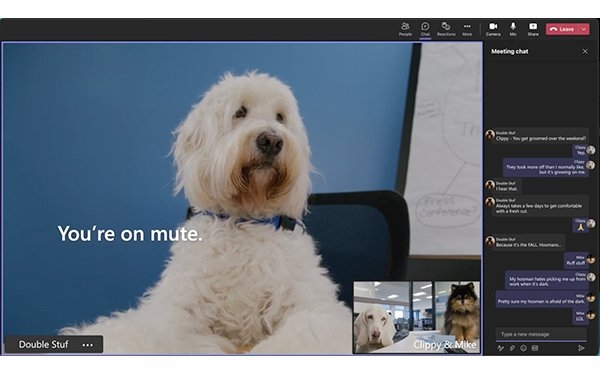Open message Format options icon

(x=500, y=348)
